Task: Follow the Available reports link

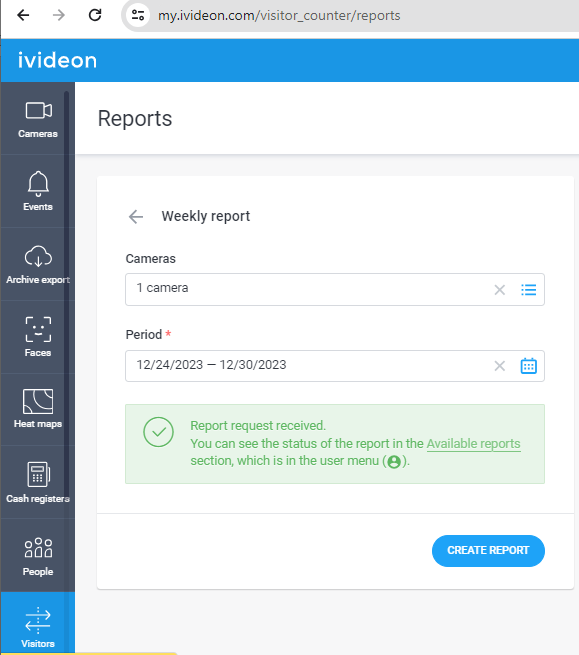Action: click(473, 444)
